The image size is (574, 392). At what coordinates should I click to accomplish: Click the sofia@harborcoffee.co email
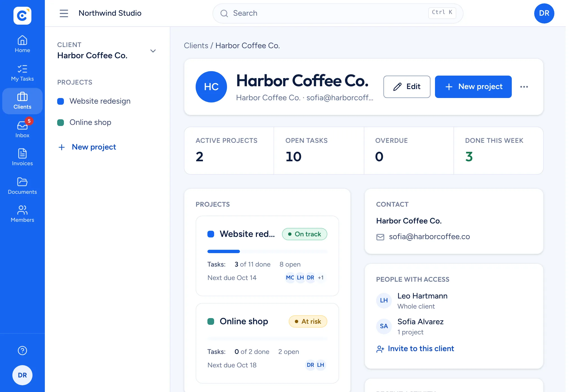[x=429, y=237]
